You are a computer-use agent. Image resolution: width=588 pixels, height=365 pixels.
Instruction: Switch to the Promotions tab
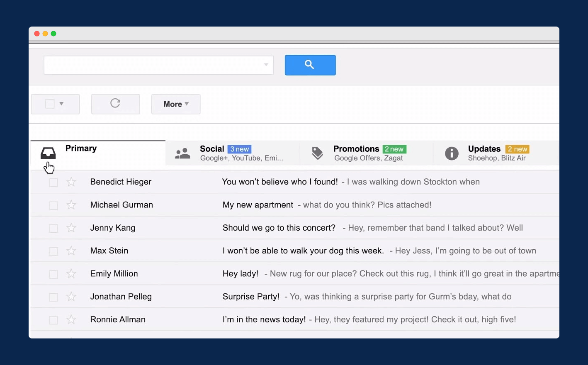356,149
